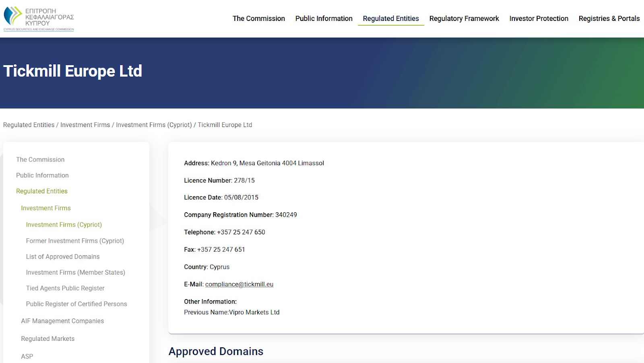644x363 pixels.
Task: Click Fax +357 25 247 651
Action: click(215, 249)
